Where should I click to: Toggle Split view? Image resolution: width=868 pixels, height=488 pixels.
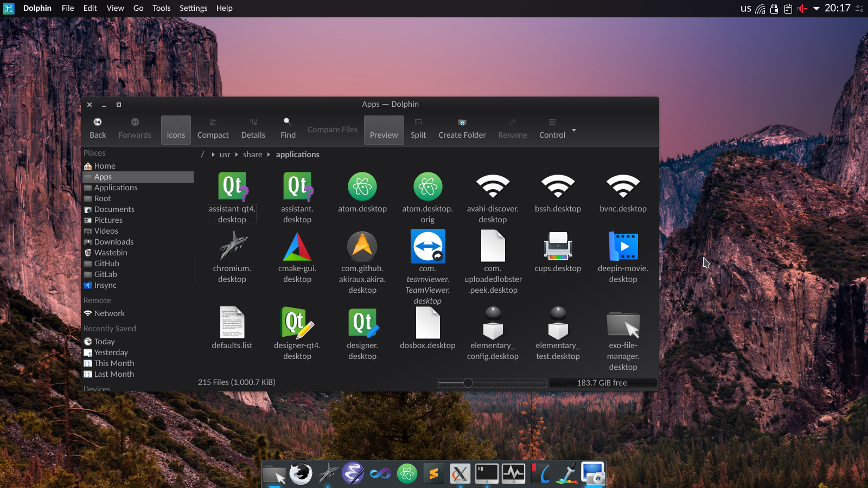tap(418, 130)
